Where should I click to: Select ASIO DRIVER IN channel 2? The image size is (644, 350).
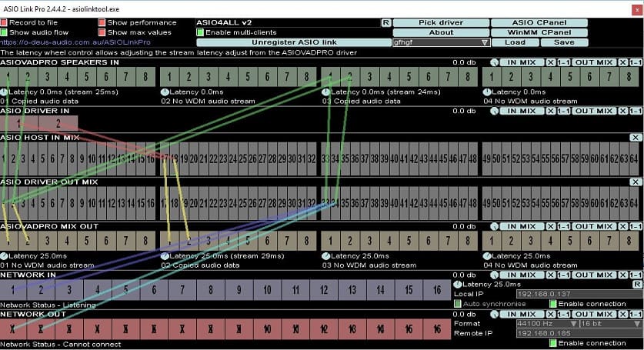coord(58,123)
